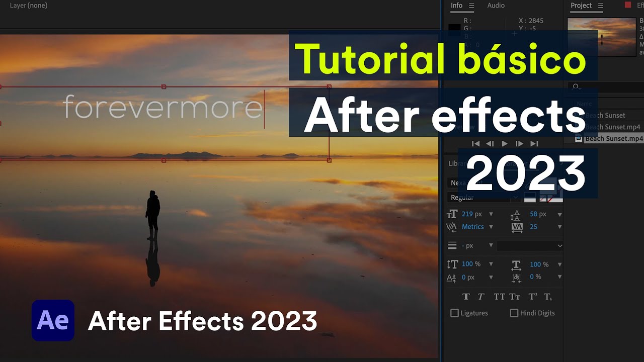The height and width of the screenshot is (362, 644).
Task: Click the tsume value 0 %
Action: pyautogui.click(x=535, y=278)
